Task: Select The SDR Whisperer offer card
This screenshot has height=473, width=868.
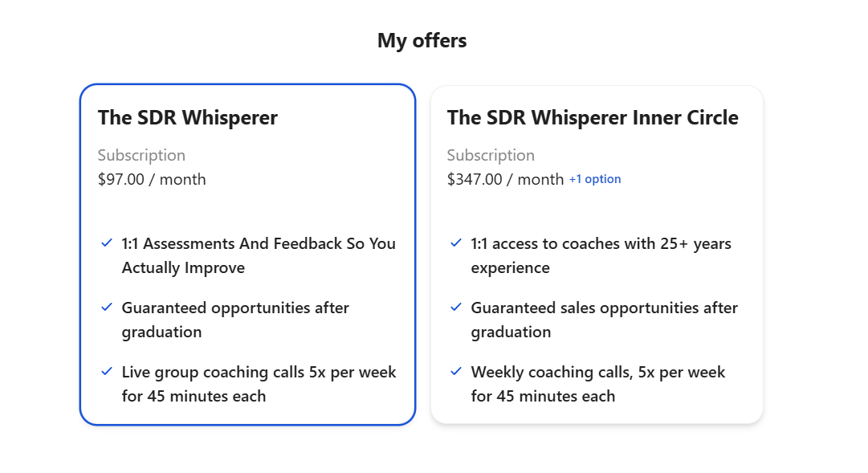Action: click(x=247, y=253)
